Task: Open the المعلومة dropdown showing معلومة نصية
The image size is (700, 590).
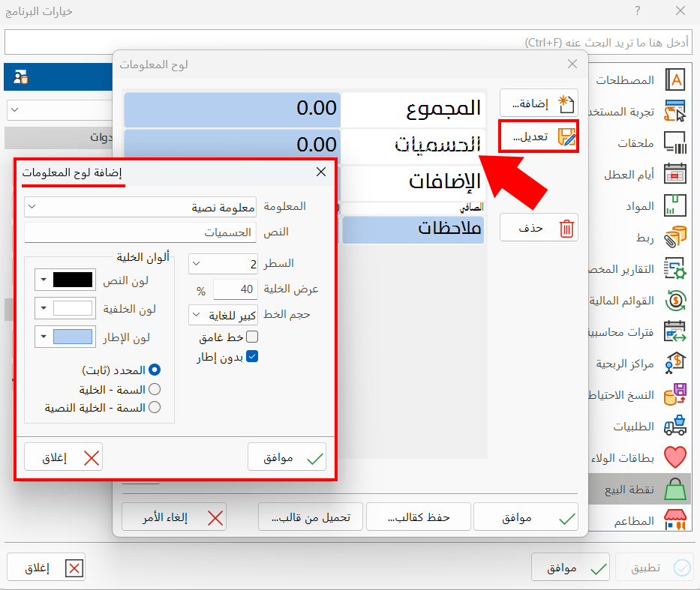Action: (140, 205)
